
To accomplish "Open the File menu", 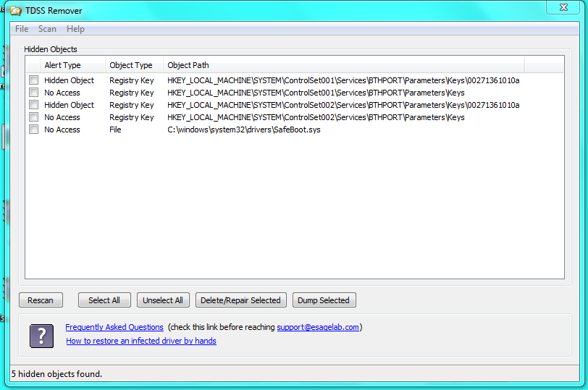I will 22,29.
